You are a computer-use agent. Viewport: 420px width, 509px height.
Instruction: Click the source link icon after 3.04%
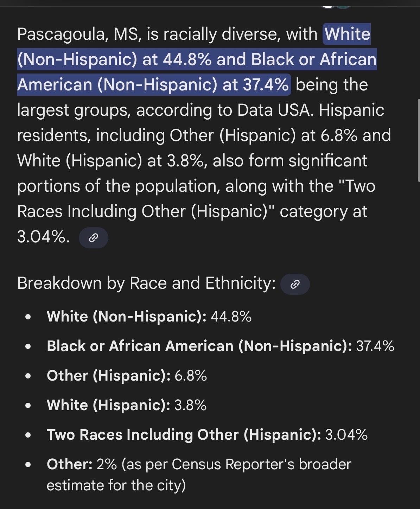93,238
